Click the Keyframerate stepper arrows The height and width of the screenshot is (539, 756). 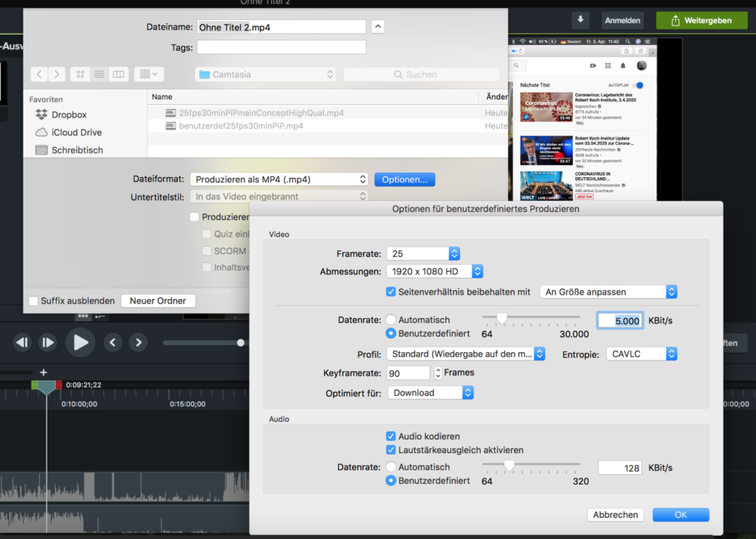coord(438,373)
